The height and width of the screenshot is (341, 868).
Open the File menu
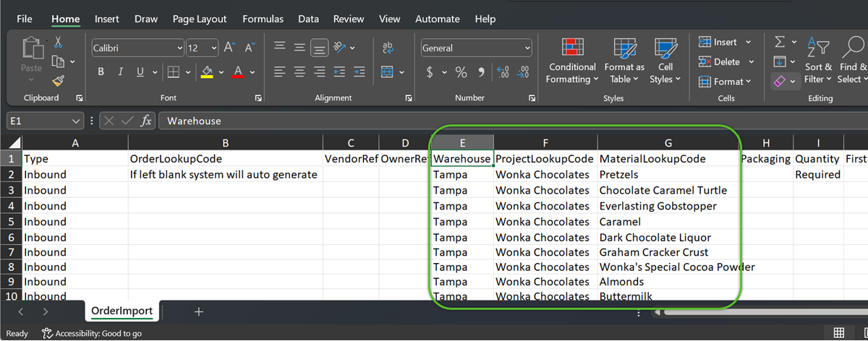pyautogui.click(x=25, y=19)
